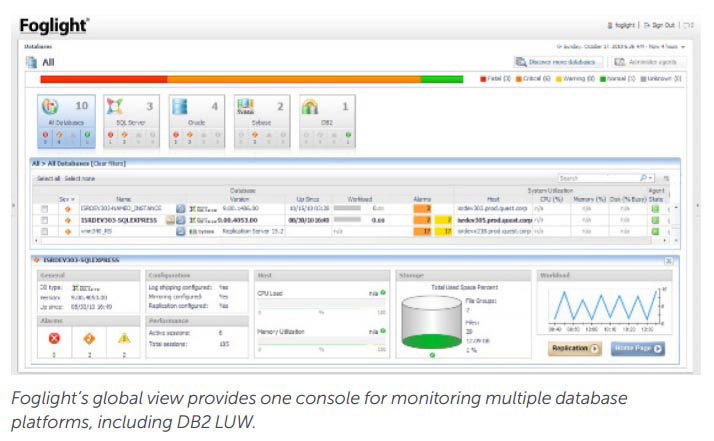The width and height of the screenshot is (714, 441).
Task: Click the Host column header
Action: (493, 200)
